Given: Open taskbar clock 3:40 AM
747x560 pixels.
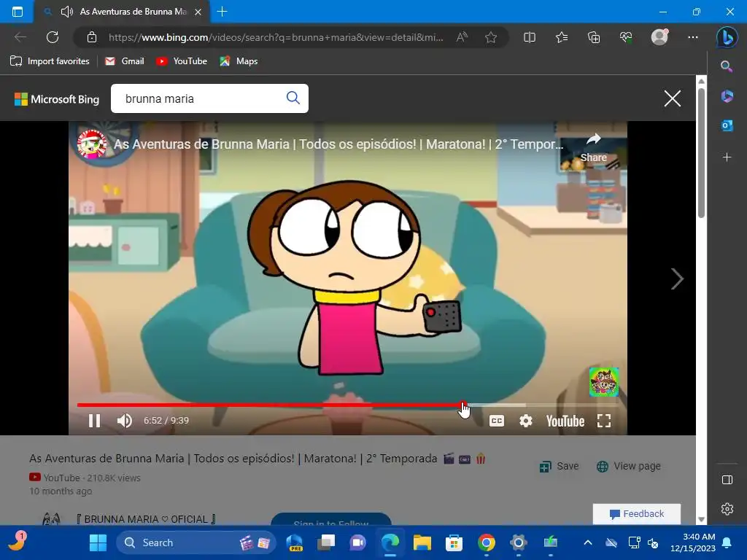Looking at the screenshot, I should pyautogui.click(x=693, y=542).
